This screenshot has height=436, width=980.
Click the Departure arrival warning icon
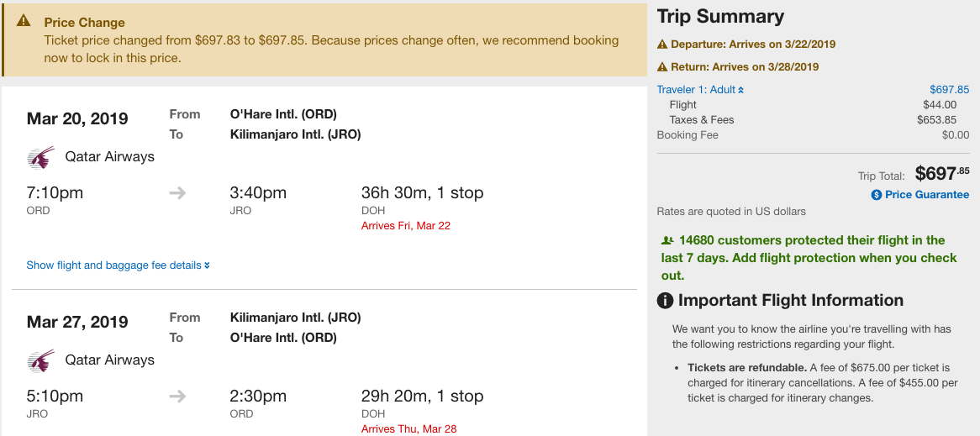tap(662, 45)
